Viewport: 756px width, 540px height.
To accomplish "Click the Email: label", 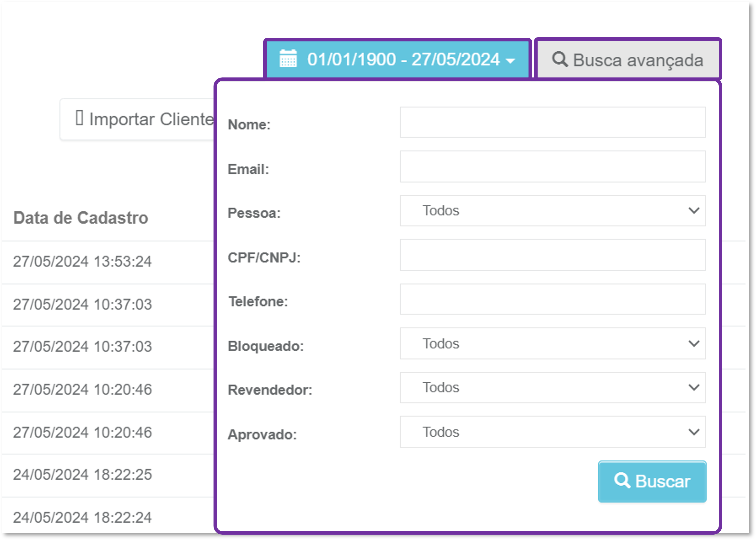I will tap(248, 169).
